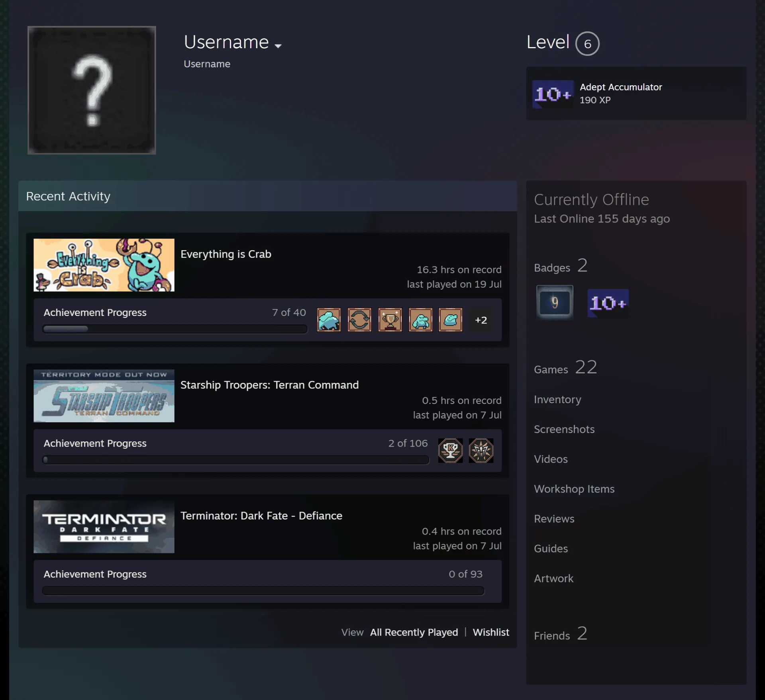Open Screenshots
Screen dimensions: 765x700
(564, 429)
